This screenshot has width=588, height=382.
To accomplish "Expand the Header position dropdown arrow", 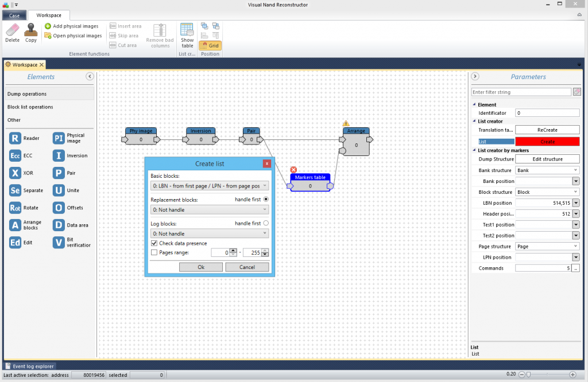I will click(x=576, y=214).
